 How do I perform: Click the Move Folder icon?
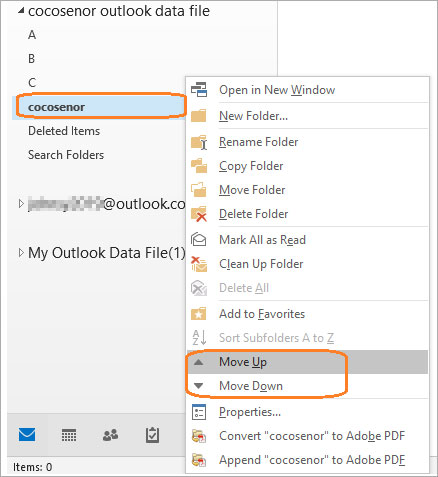click(199, 190)
